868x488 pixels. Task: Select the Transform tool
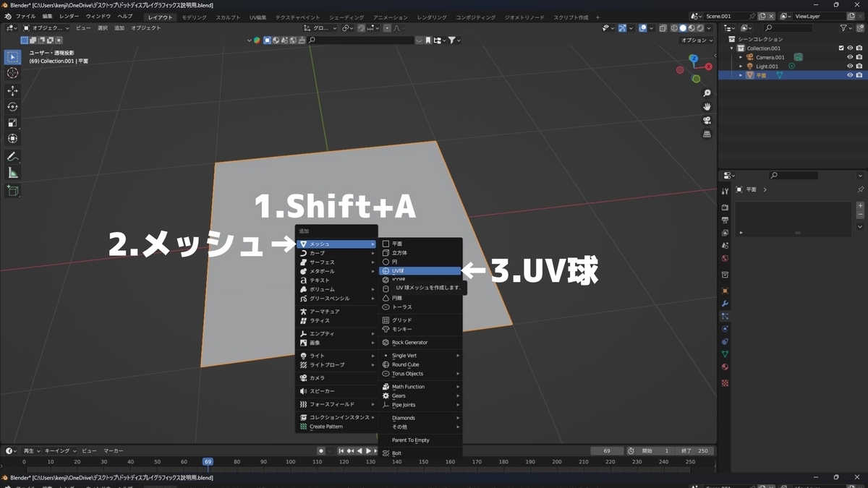13,138
